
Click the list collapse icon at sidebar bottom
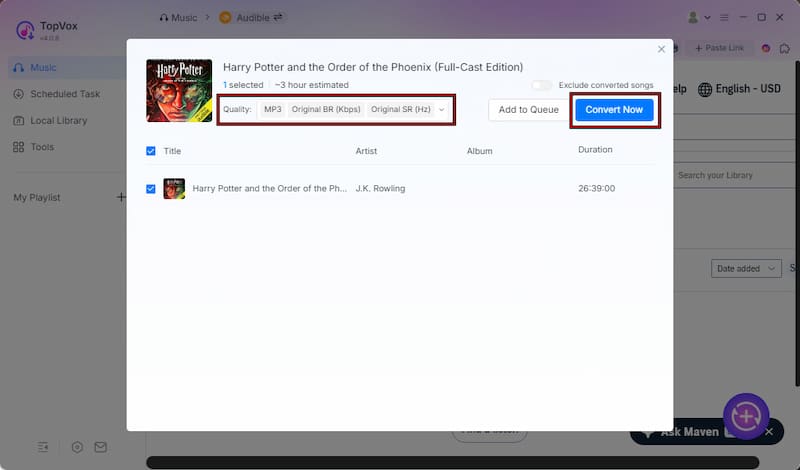(x=43, y=447)
